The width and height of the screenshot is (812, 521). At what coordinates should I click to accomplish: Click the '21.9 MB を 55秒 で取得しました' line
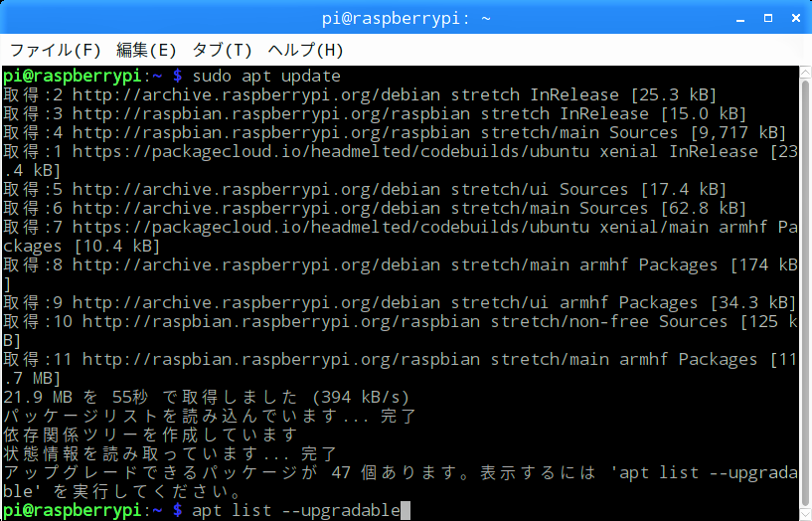tap(206, 398)
